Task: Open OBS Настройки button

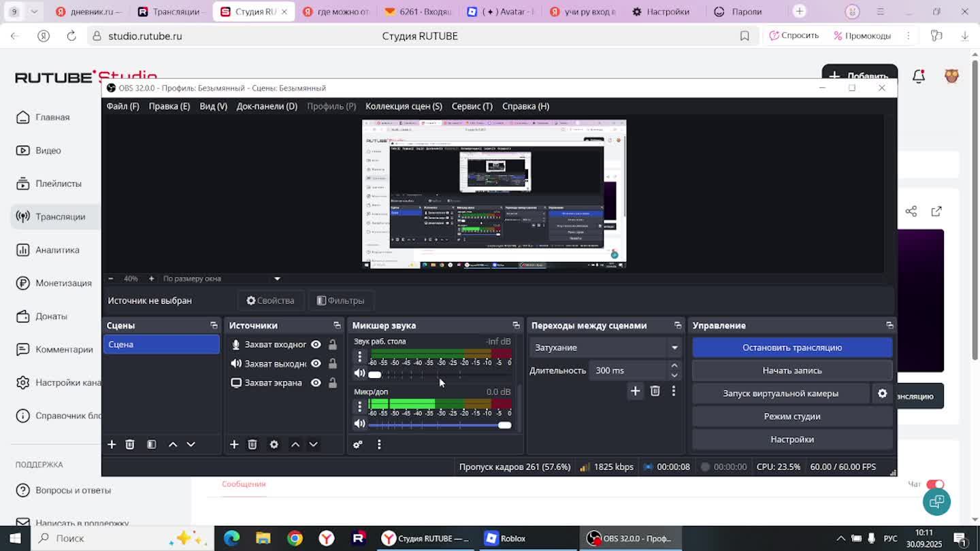Action: [x=792, y=439]
